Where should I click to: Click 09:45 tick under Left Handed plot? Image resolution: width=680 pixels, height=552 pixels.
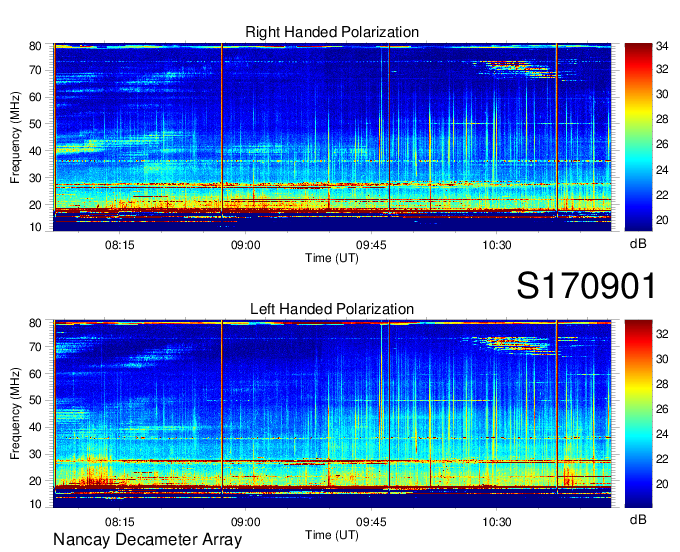(371, 522)
